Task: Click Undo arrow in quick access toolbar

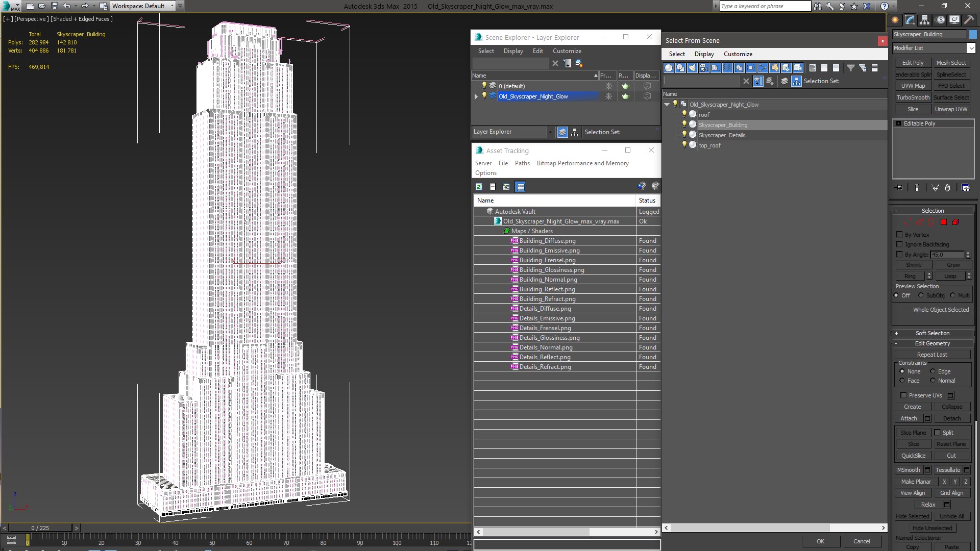Action: pos(66,6)
